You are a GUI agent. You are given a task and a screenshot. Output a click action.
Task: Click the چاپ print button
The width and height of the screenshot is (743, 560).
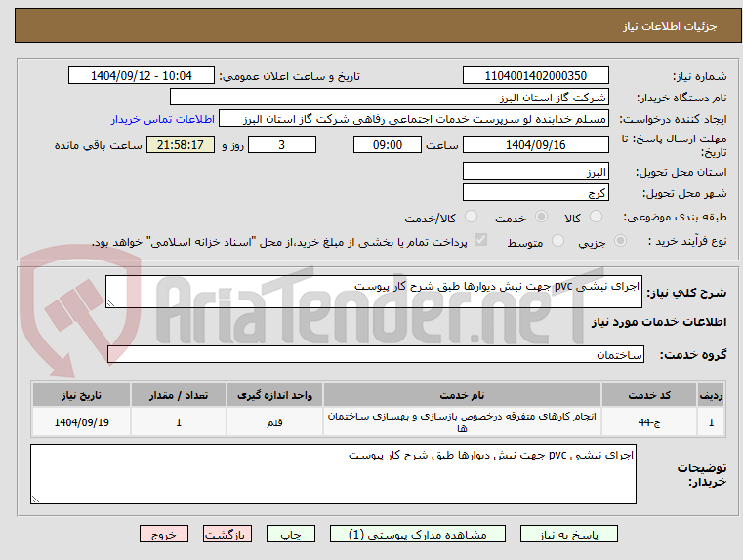291,534
